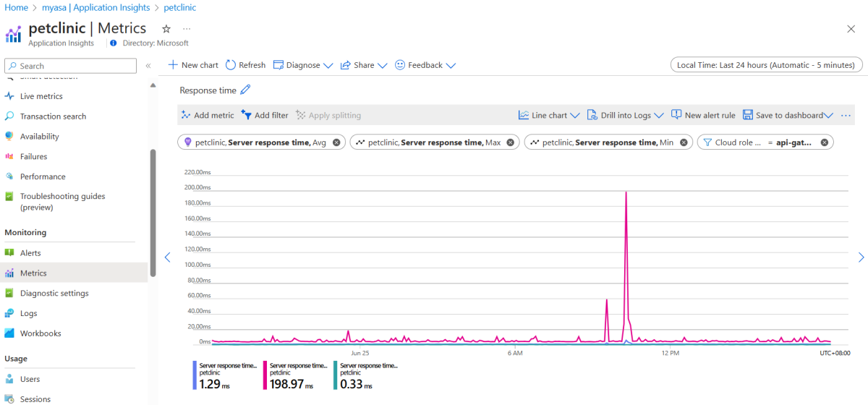Favorite petclinic with the star icon
The width and height of the screenshot is (868, 405).
click(166, 29)
